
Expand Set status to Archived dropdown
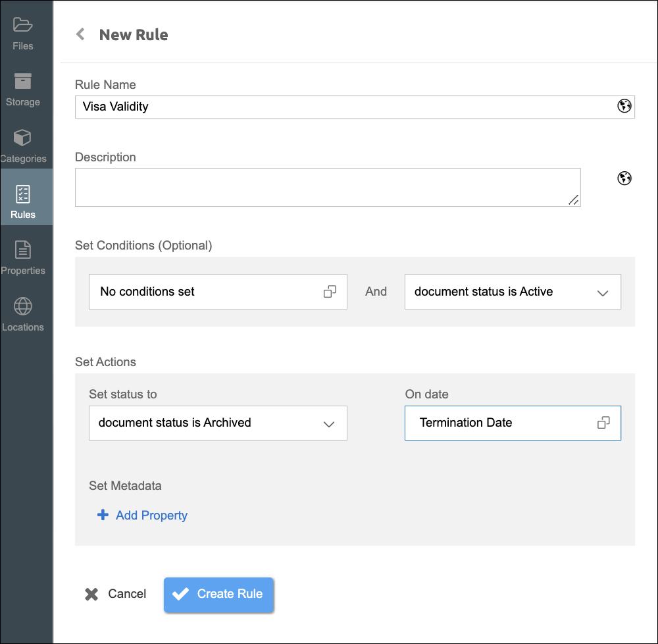[x=329, y=424]
